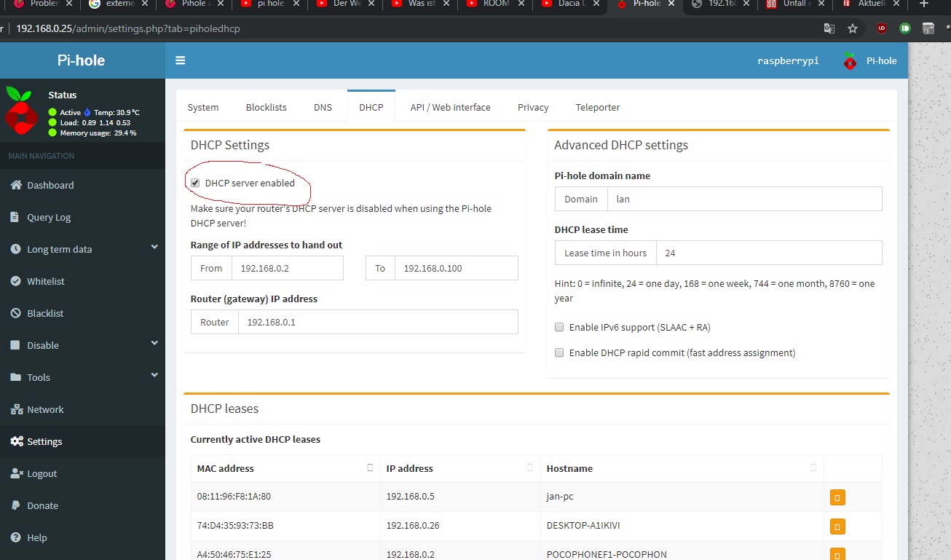Click the uBlock Origin extension icon
The width and height of the screenshot is (951, 560).
tap(882, 28)
